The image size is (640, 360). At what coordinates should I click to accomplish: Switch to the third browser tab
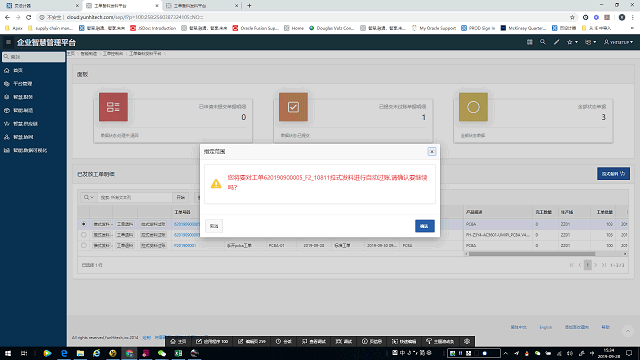coord(202,6)
